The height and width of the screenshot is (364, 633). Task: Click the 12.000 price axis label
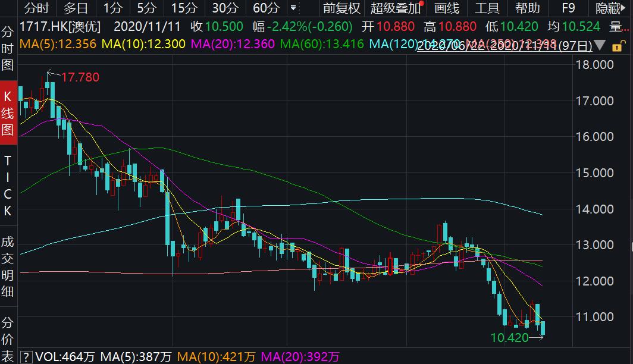595,281
